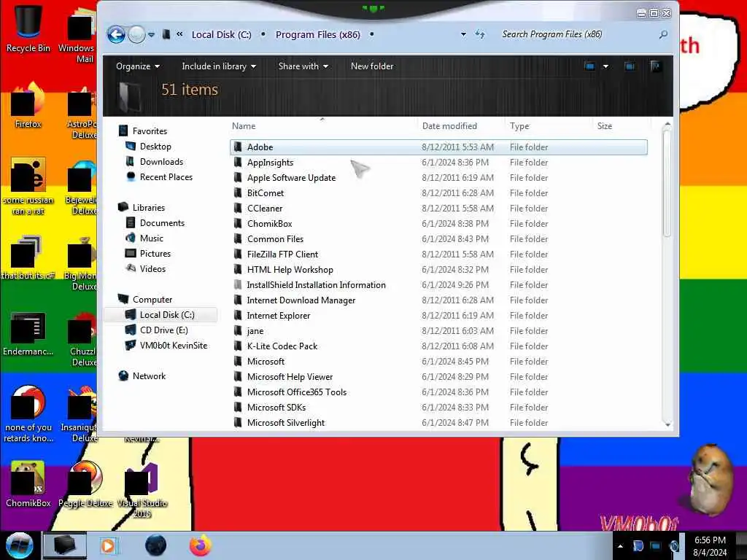Show hidden system tray icons arrow
The height and width of the screenshot is (560, 747).
[x=620, y=545]
